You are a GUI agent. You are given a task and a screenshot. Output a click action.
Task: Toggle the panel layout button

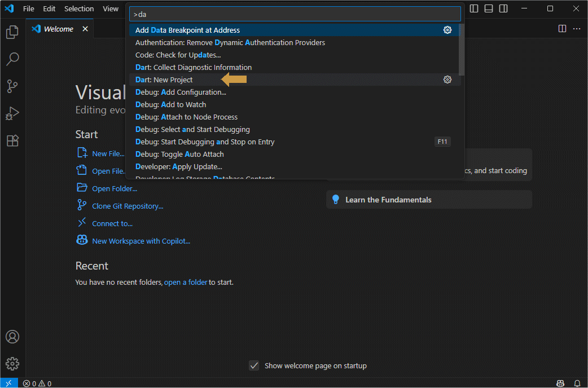click(x=489, y=8)
